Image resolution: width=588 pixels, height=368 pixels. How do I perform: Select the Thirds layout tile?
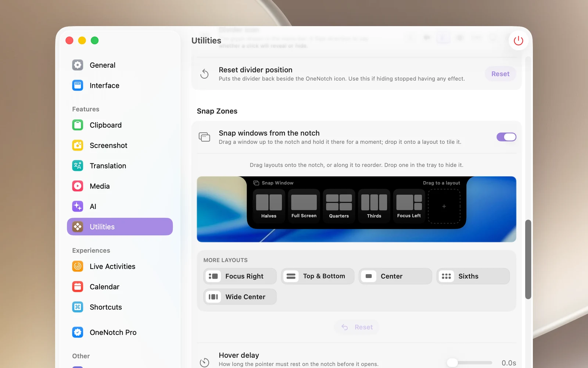pos(374,206)
